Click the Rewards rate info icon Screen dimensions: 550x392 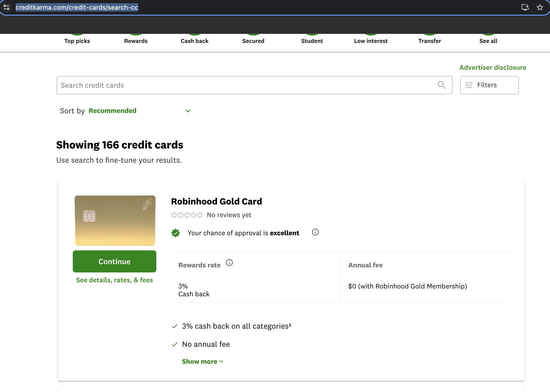click(x=229, y=263)
